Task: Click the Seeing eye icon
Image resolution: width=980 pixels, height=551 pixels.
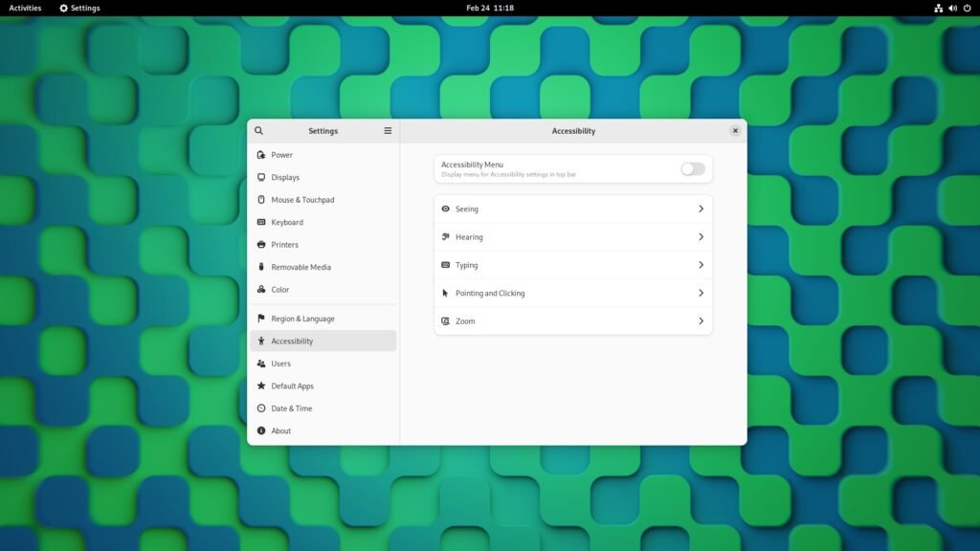Action: (446, 209)
